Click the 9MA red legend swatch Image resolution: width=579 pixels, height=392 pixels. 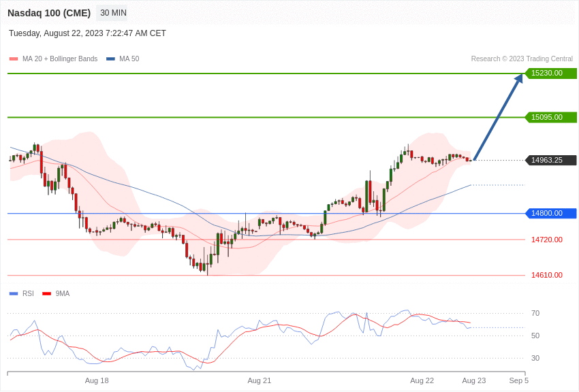(46, 293)
